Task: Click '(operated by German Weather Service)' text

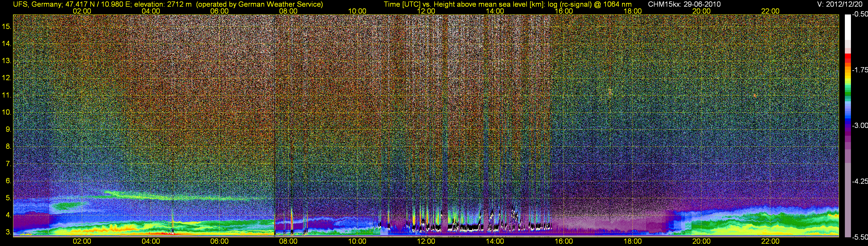Action: tap(260, 4)
